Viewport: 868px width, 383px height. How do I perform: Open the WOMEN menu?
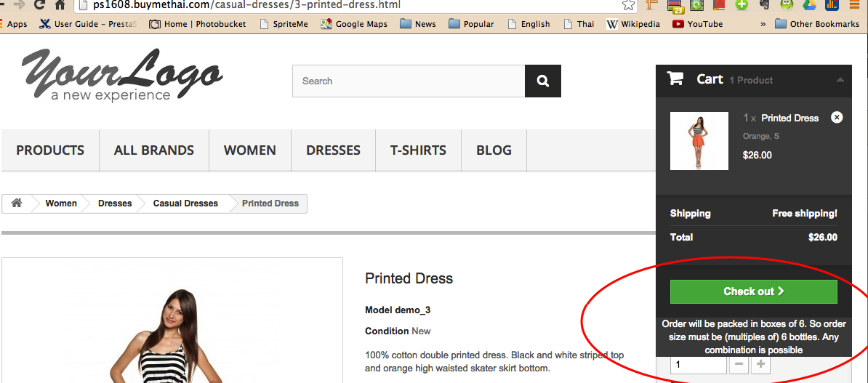[x=249, y=150]
